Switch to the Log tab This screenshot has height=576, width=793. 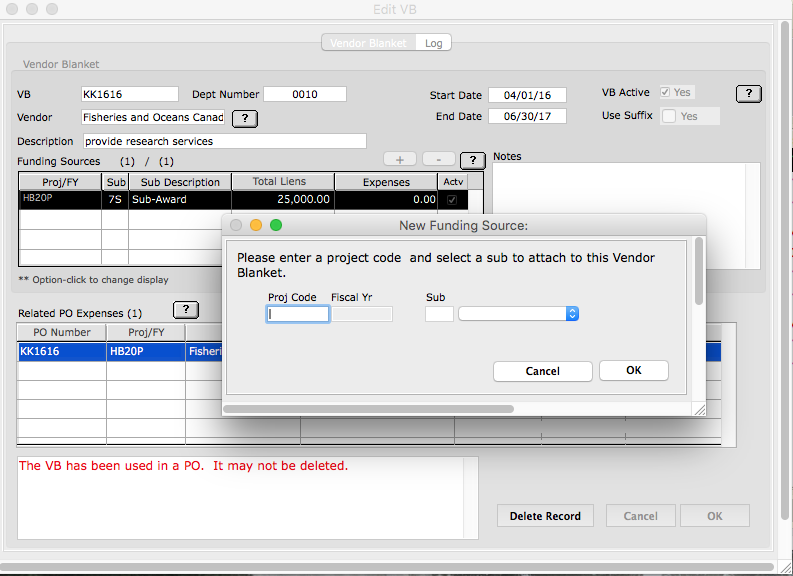coord(433,43)
